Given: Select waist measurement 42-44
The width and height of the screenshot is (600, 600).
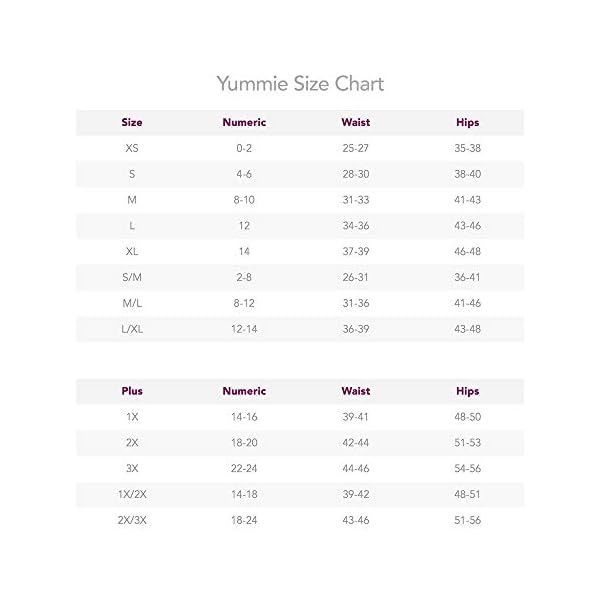Looking at the screenshot, I should coord(356,444).
